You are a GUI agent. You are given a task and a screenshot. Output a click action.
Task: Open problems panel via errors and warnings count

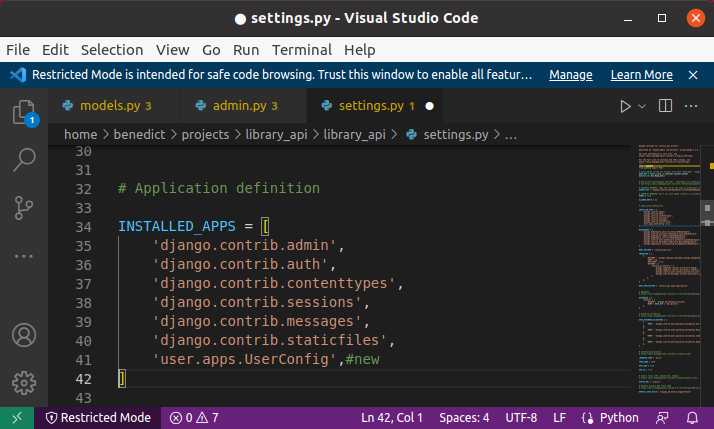point(194,418)
